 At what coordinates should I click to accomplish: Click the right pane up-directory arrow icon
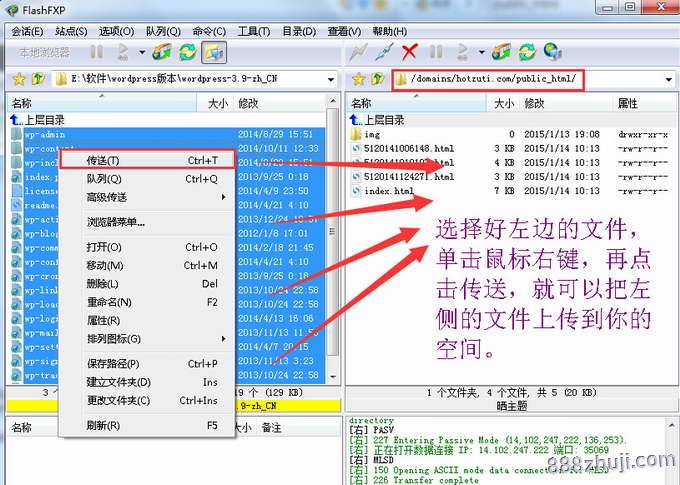(378, 79)
